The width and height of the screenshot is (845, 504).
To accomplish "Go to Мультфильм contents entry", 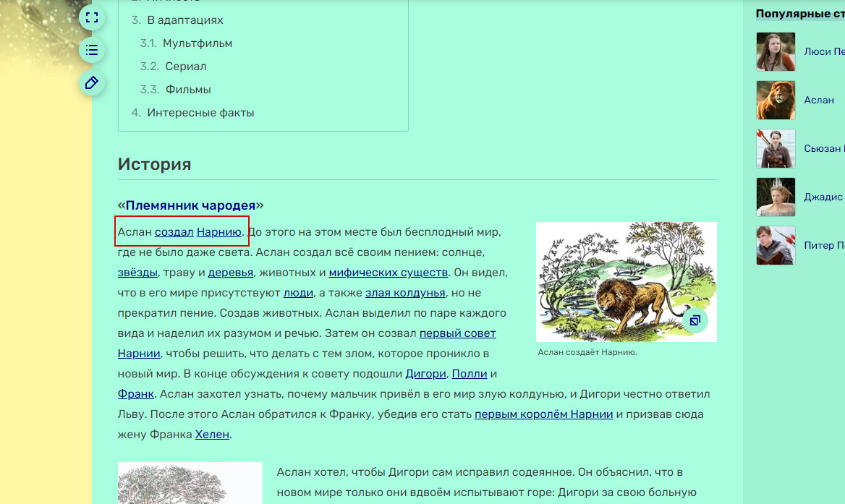I will pyautogui.click(x=197, y=43).
